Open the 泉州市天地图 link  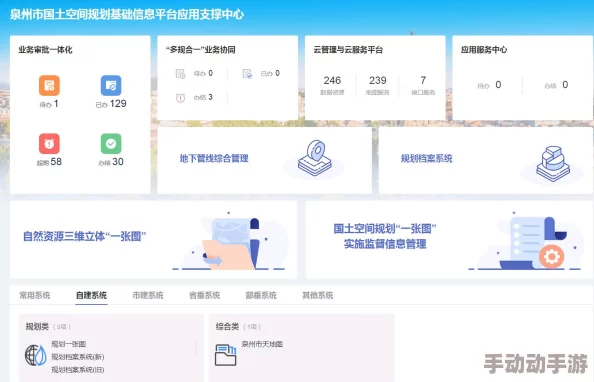point(262,344)
